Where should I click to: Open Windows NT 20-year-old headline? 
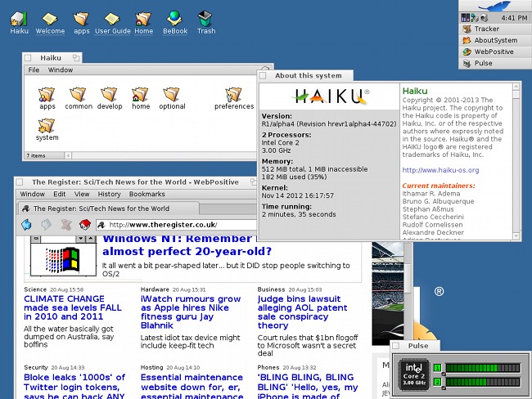point(187,244)
